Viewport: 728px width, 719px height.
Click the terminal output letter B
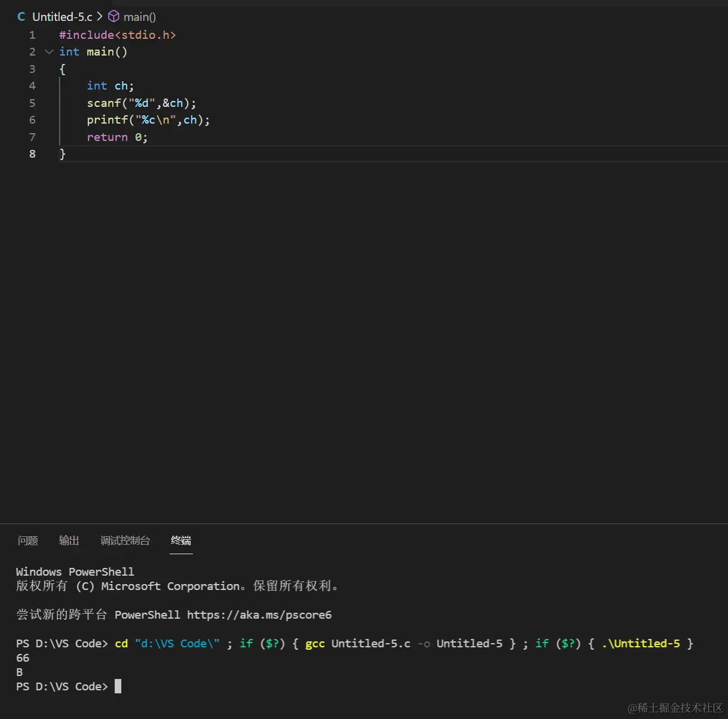[20, 672]
